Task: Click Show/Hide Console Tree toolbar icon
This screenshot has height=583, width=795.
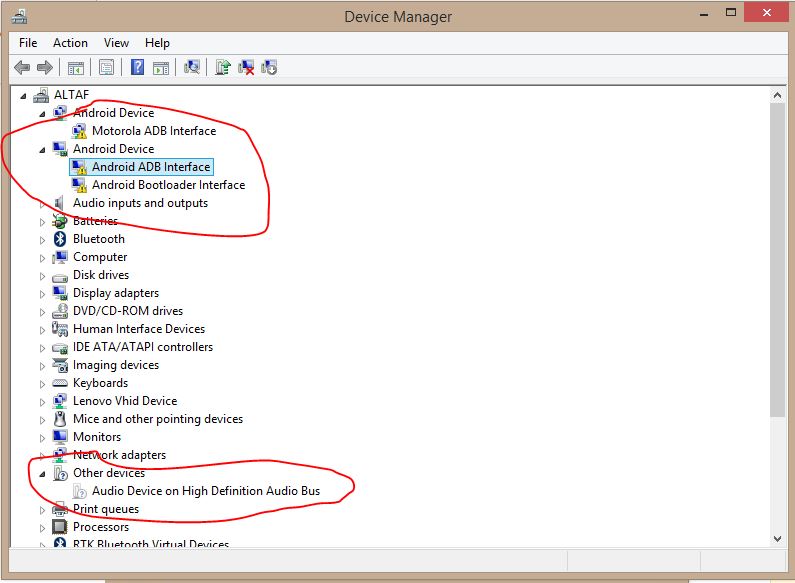Action: [x=76, y=67]
